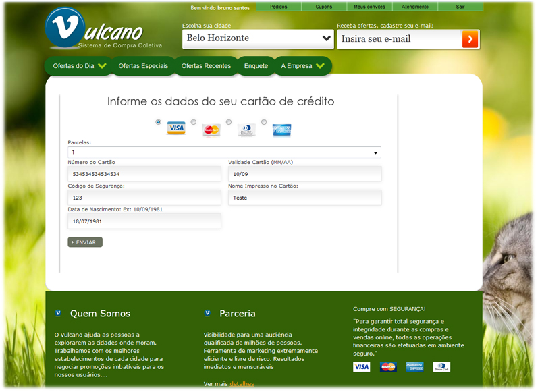The image size is (540, 392).
Task: Click the Diners Club logo in form
Action: pyautogui.click(x=246, y=130)
